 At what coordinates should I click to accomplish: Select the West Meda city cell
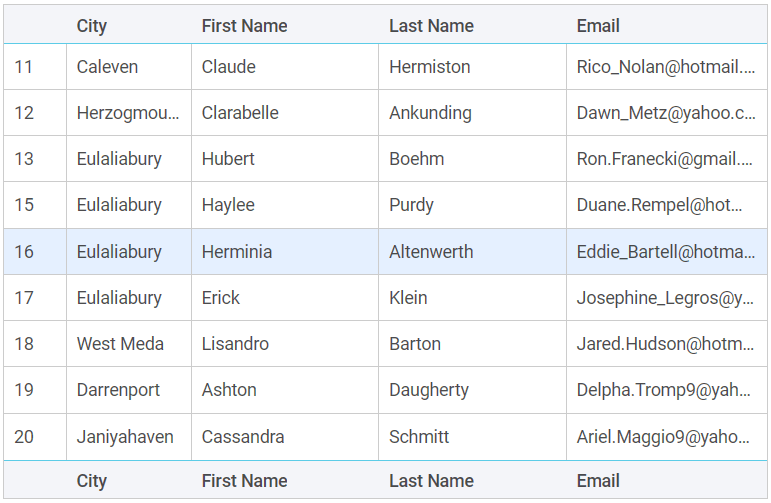120,344
